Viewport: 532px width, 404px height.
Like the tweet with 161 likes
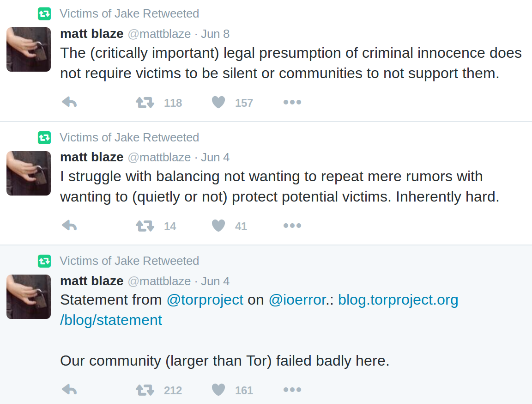218,390
